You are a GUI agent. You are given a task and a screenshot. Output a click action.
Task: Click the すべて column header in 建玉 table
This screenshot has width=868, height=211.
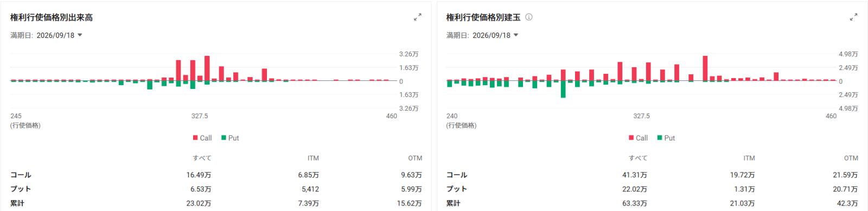[x=638, y=158]
